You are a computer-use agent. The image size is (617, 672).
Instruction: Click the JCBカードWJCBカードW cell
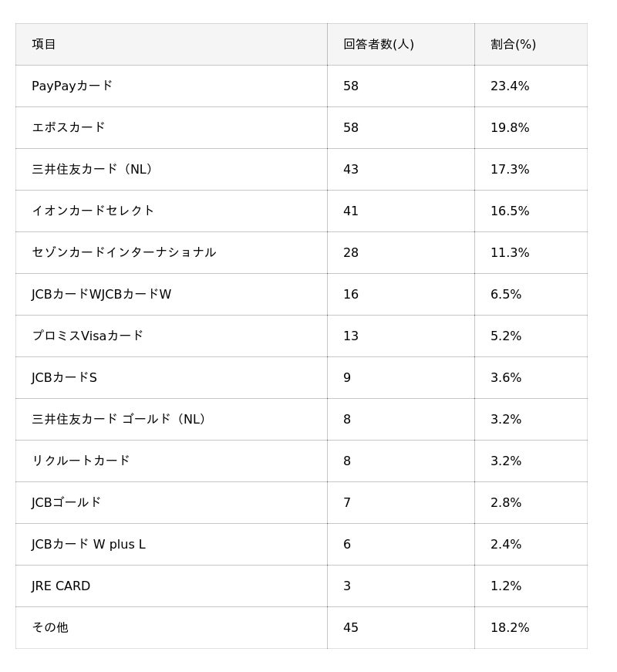[101, 294]
